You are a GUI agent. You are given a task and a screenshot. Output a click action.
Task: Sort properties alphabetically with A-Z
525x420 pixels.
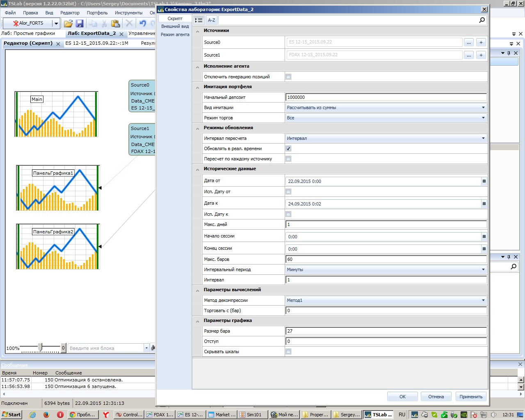pos(211,20)
